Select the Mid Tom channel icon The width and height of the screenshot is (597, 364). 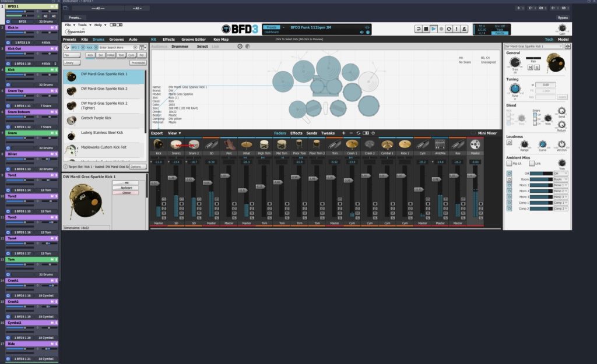tap(282, 144)
